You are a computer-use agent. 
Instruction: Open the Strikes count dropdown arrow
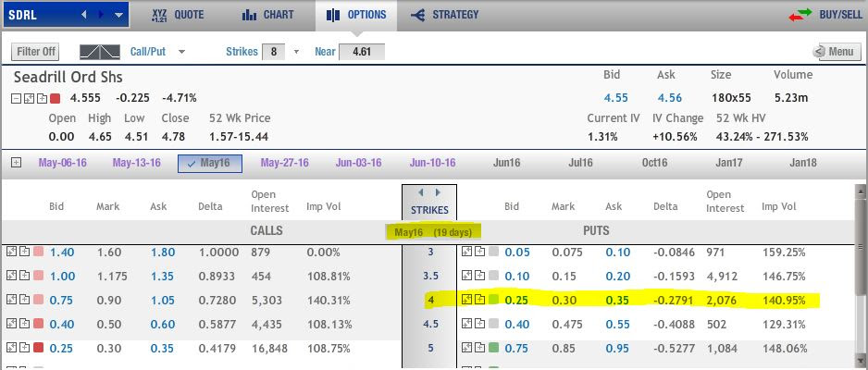pos(296,52)
